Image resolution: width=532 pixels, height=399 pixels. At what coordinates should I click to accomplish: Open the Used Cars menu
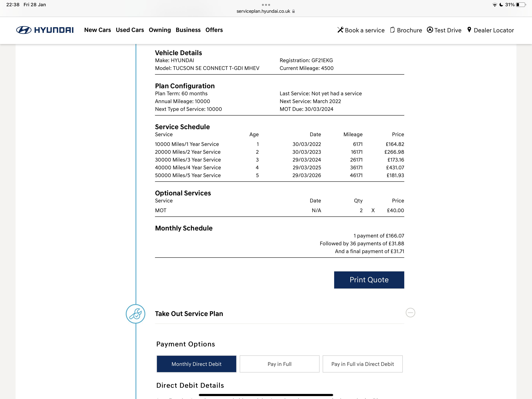point(130,30)
